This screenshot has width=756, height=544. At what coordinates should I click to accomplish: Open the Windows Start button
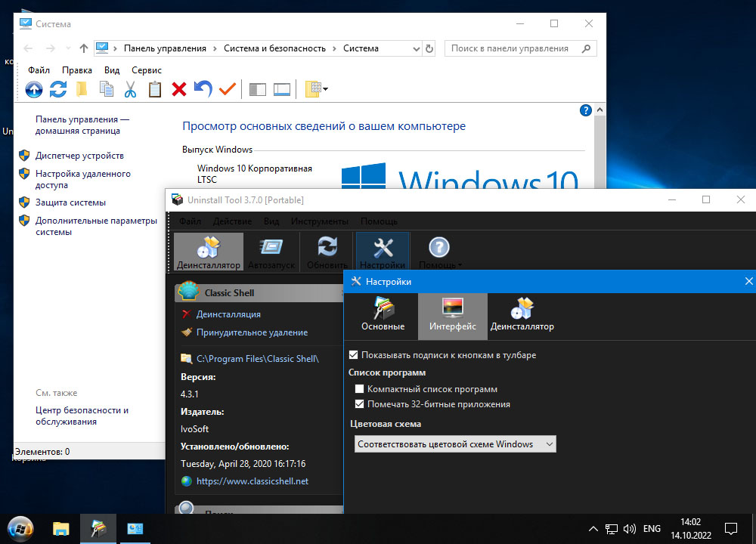tap(20, 529)
